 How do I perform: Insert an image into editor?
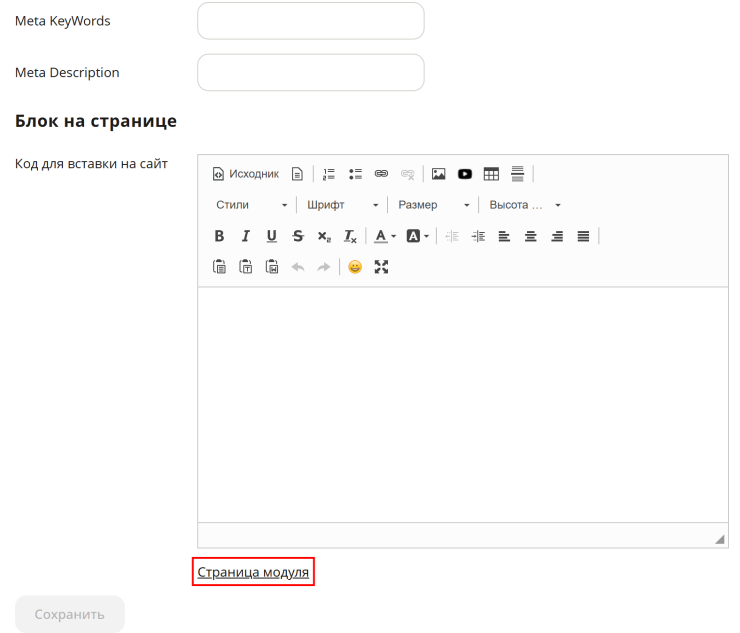[438, 174]
